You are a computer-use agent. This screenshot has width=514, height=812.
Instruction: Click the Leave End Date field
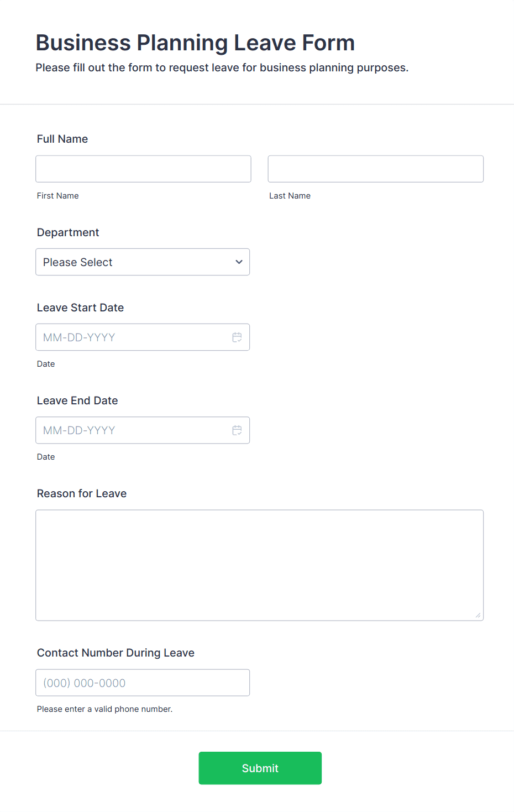pyautogui.click(x=143, y=430)
